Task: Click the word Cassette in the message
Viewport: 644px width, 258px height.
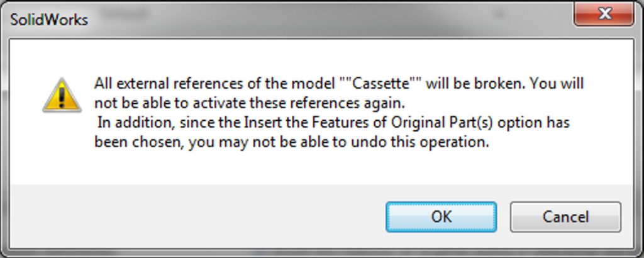Action: click(x=382, y=84)
